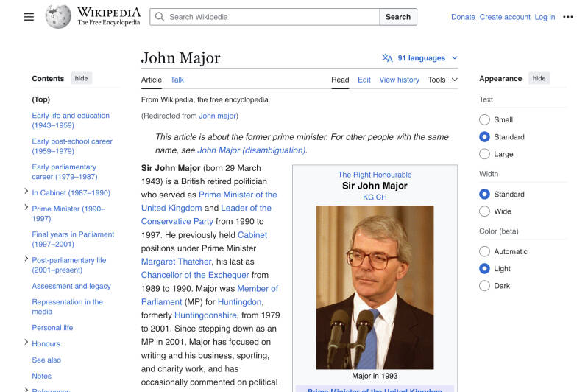Choose Dark color mode

coord(484,286)
